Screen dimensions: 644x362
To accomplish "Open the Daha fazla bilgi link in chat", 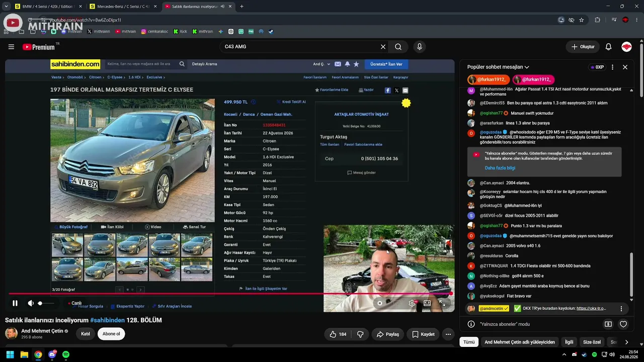I will pos(500,168).
